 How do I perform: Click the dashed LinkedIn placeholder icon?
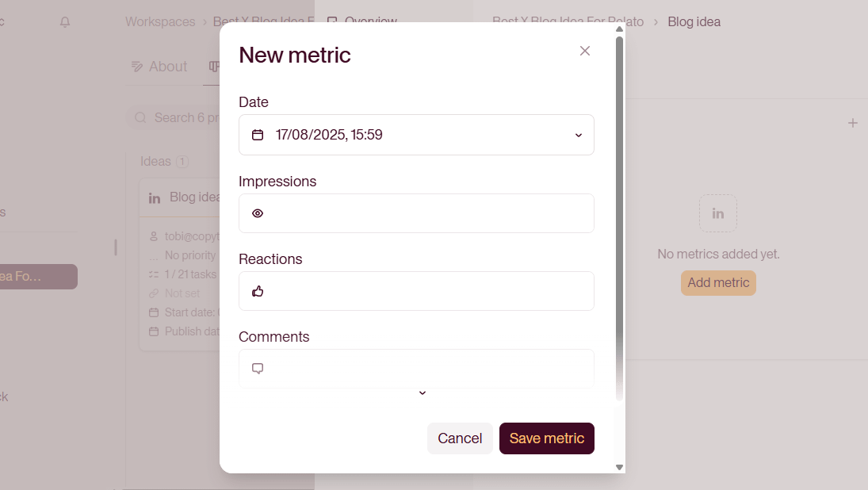pyautogui.click(x=718, y=213)
